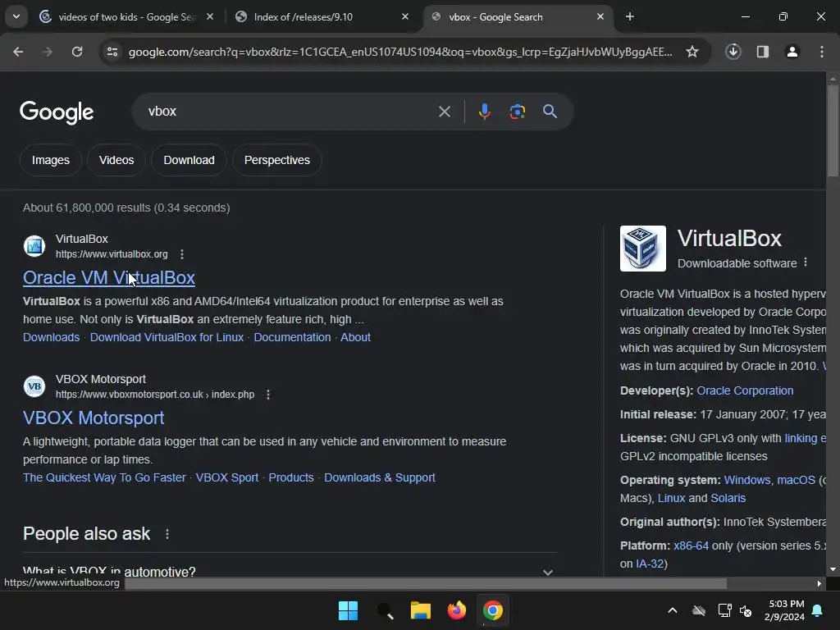This screenshot has height=630, width=840.
Task: Start voice search with microphone
Action: (484, 112)
